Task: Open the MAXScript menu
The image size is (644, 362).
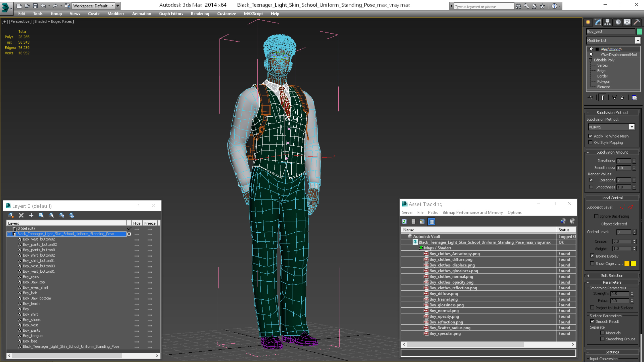Action: click(253, 14)
